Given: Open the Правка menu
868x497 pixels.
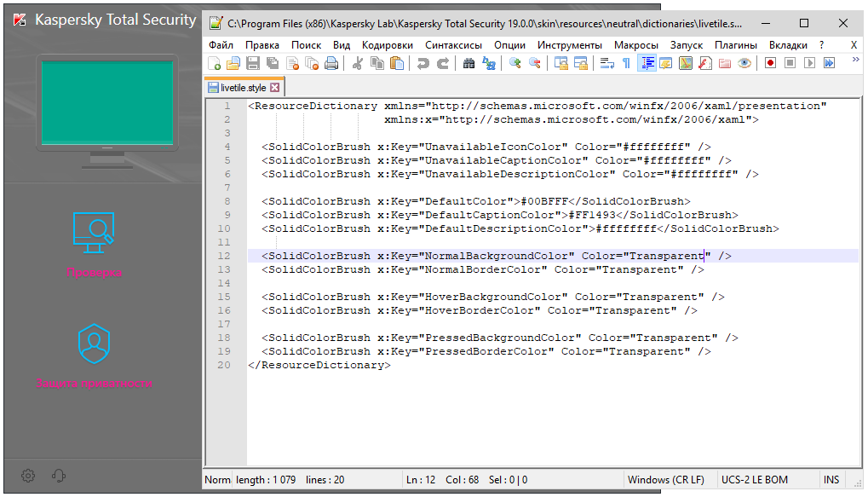Looking at the screenshot, I should pos(262,45).
